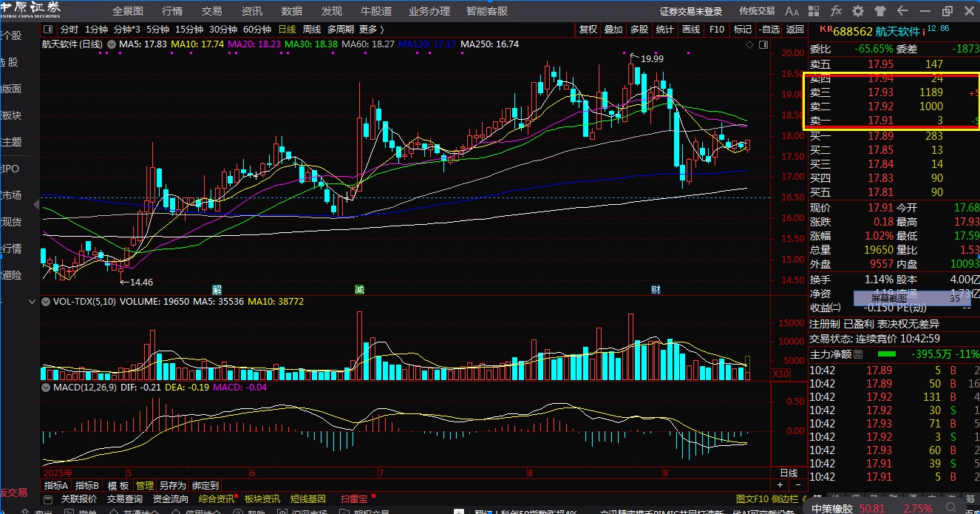Screen dimensions: 980x514
Task: Expand 更多 period options
Action: [x=372, y=30]
